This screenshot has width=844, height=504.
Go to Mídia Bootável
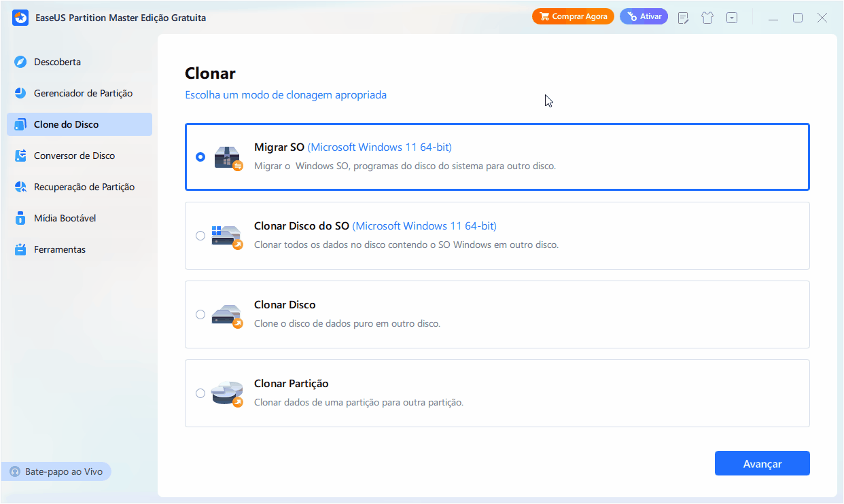[80, 218]
